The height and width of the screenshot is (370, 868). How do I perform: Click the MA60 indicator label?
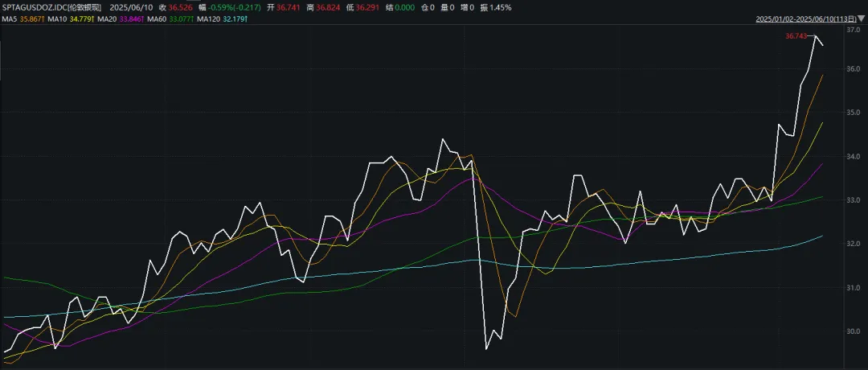coord(157,18)
